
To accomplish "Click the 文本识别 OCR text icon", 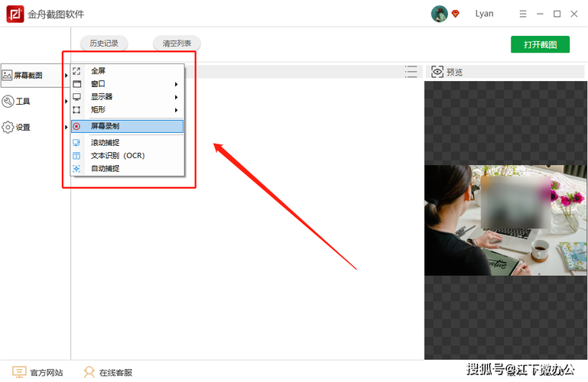I will (x=76, y=155).
